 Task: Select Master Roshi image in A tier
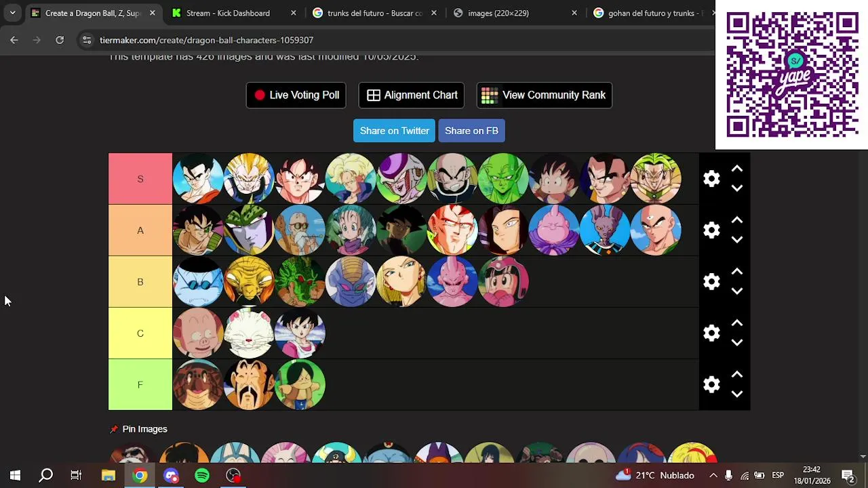click(300, 230)
